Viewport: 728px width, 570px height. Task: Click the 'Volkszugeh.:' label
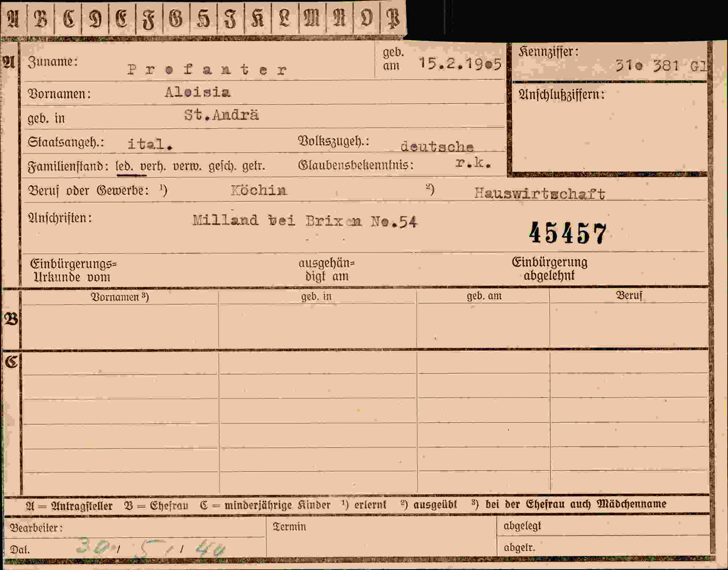pos(333,141)
